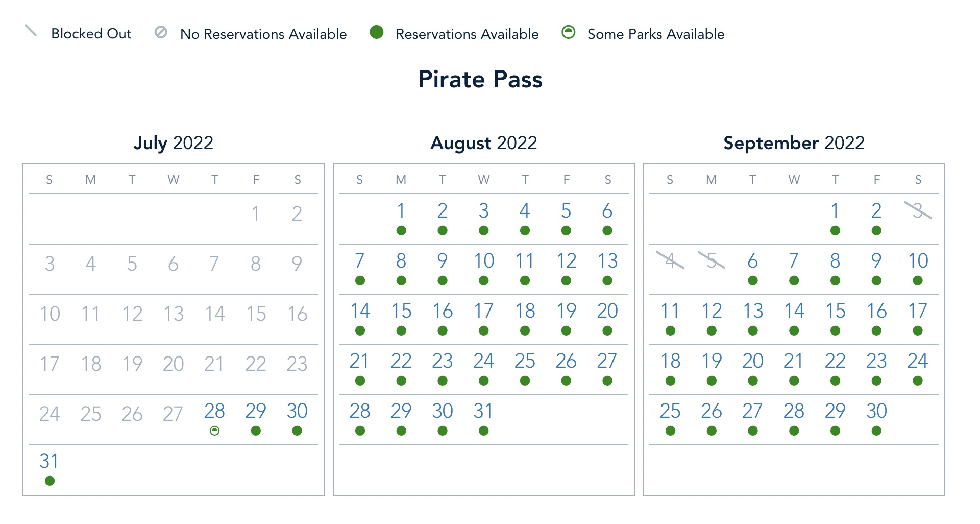Viewport: 980px width, 524px height.
Task: Click blocked-out September 3
Action: pos(918,210)
